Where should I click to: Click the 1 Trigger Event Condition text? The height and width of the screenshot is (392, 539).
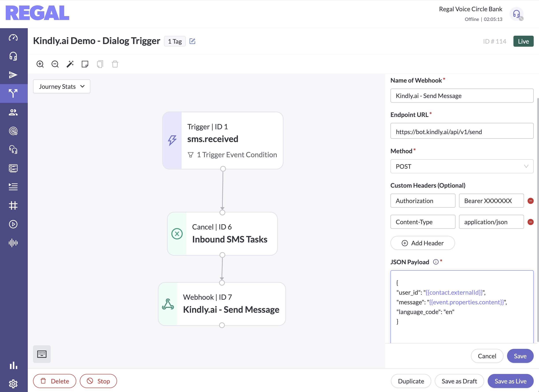[x=237, y=155]
